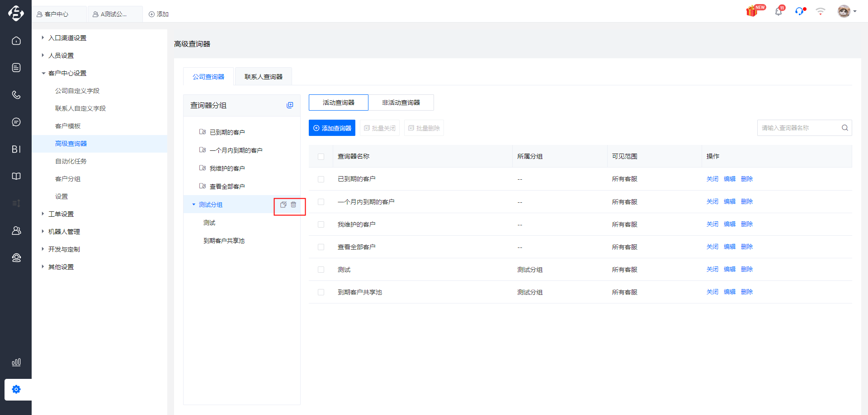Image resolution: width=868 pixels, height=415 pixels.
Task: Delete 测试分组 via trash icon
Action: coord(293,205)
